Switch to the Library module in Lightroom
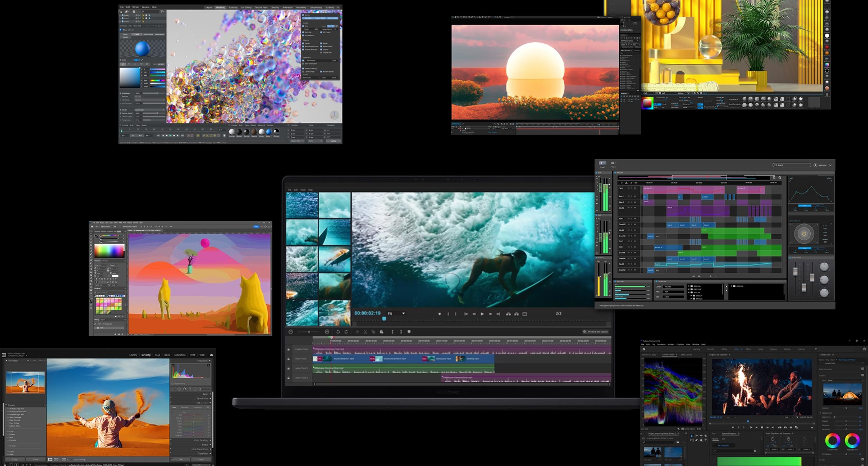Screen dimensions: 868x466 point(133,355)
